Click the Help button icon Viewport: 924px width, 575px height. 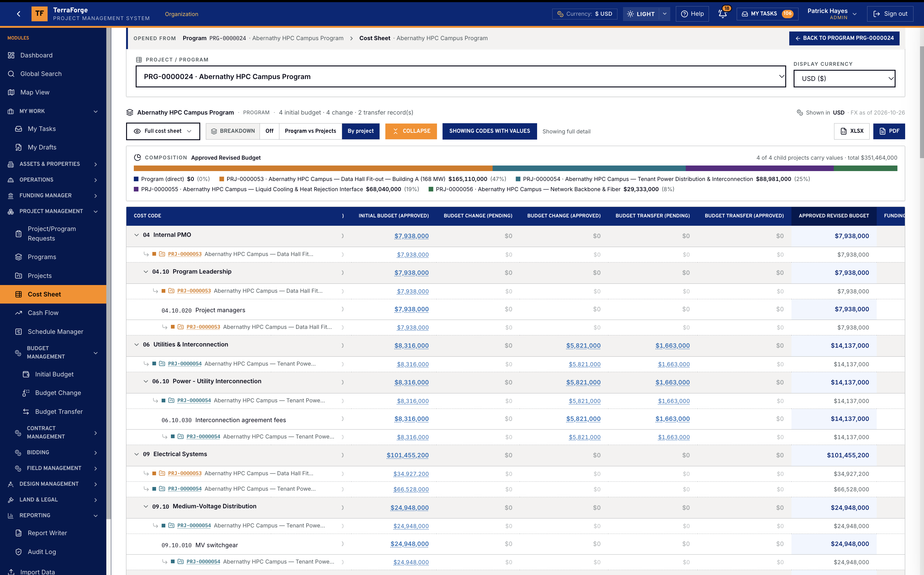tap(684, 14)
